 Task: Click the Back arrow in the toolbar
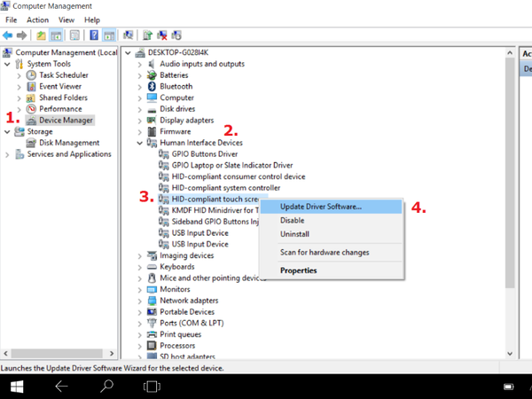(9, 35)
